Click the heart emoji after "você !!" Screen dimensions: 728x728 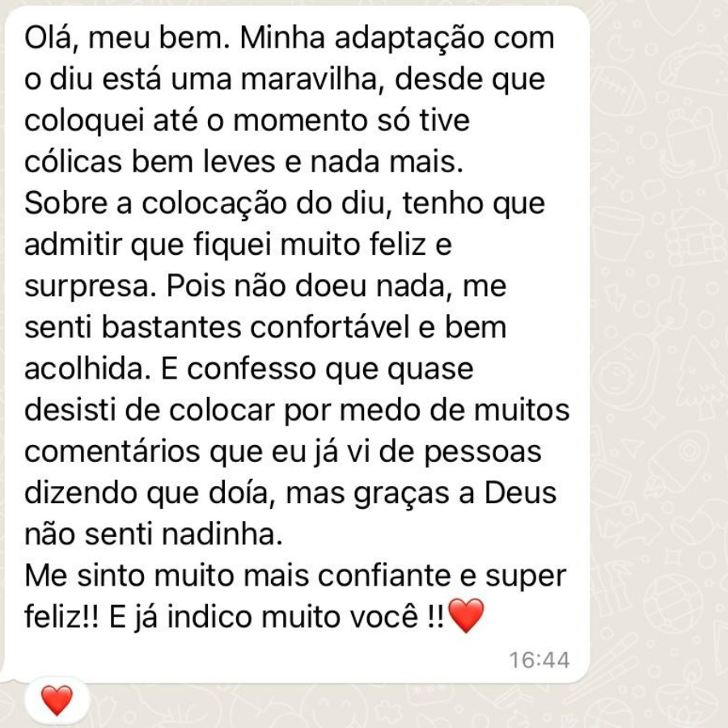point(466,616)
